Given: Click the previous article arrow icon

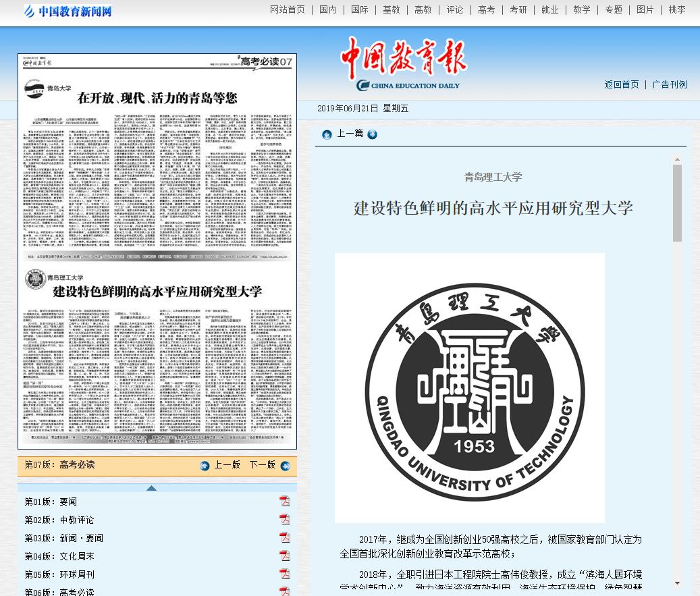Looking at the screenshot, I should click(327, 134).
